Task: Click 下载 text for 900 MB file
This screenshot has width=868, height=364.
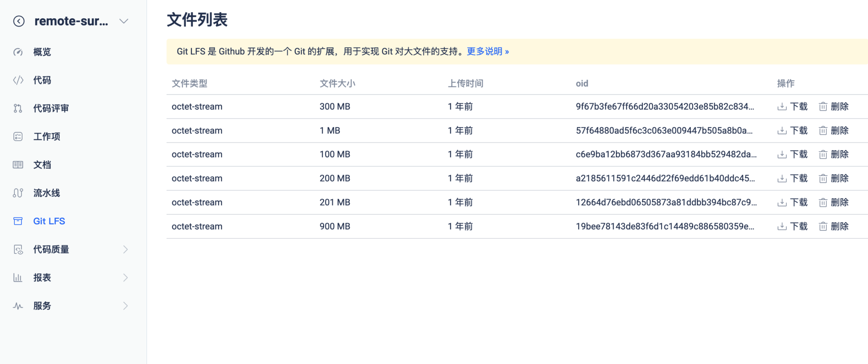Action: pyautogui.click(x=799, y=226)
